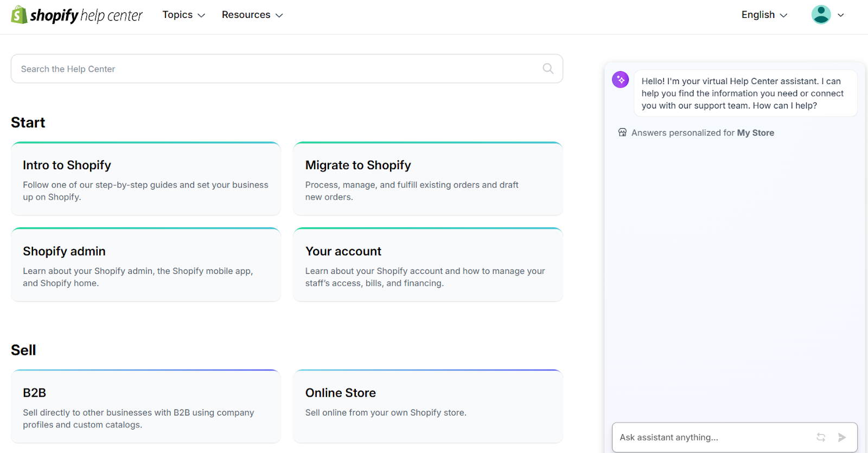The image size is (868, 453).
Task: Click 'Learn about your Shopify account' description
Action: (425, 277)
